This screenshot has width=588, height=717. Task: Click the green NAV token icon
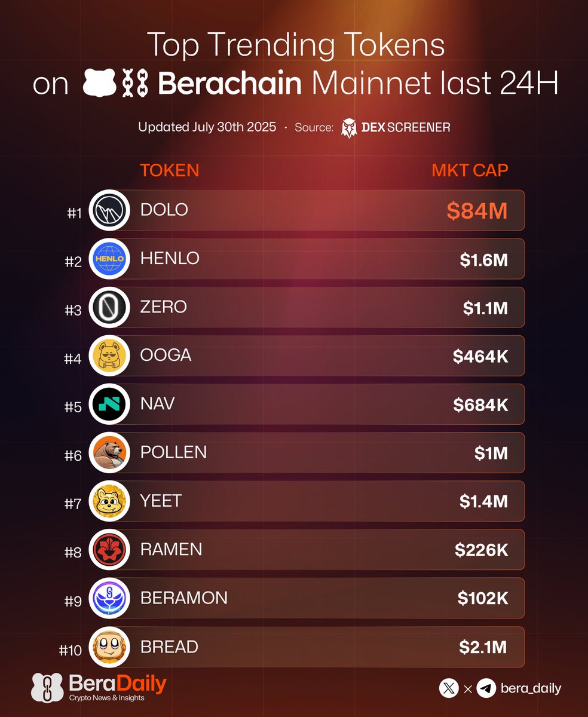point(109,404)
